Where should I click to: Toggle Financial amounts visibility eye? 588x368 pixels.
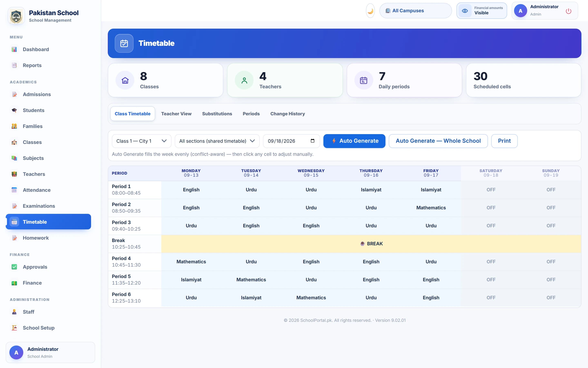click(465, 11)
